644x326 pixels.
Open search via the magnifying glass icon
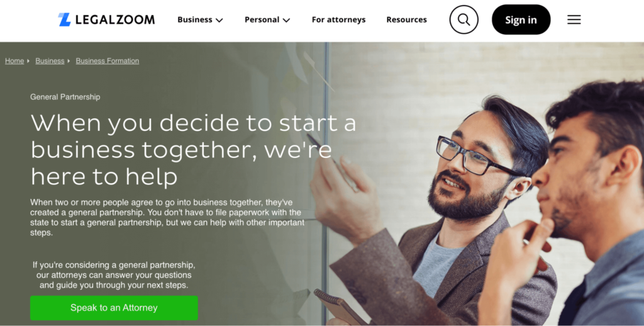(x=464, y=20)
